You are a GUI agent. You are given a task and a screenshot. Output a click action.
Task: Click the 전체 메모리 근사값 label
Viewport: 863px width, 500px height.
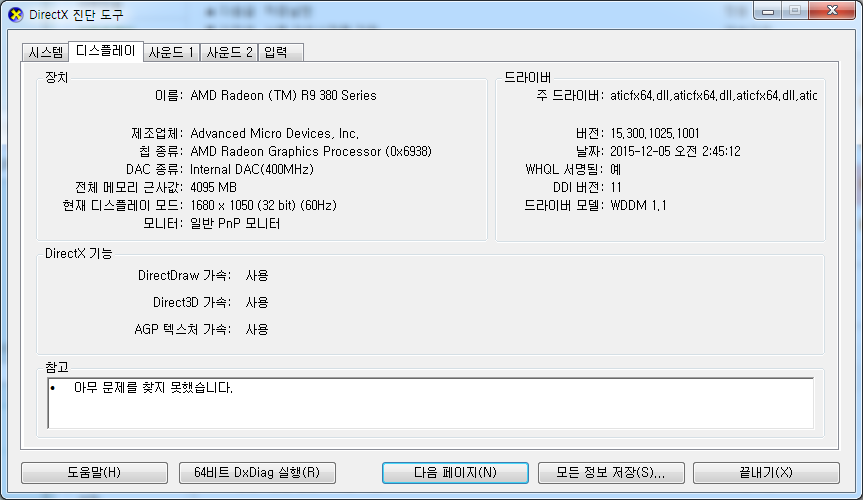129,187
